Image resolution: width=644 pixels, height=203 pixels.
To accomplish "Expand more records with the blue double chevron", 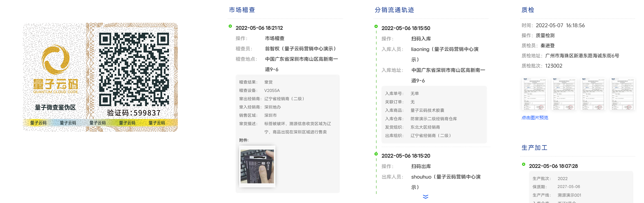I will coord(426,197).
